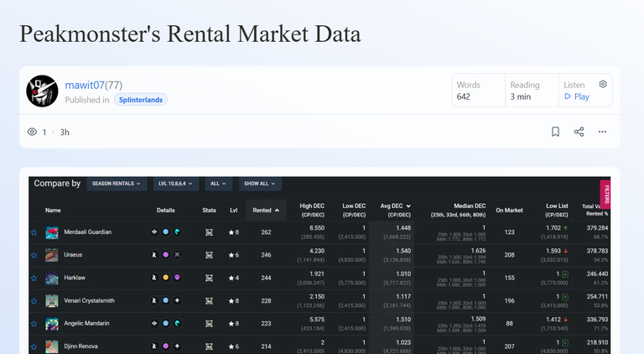Sort by Median DEC column header

click(459, 211)
